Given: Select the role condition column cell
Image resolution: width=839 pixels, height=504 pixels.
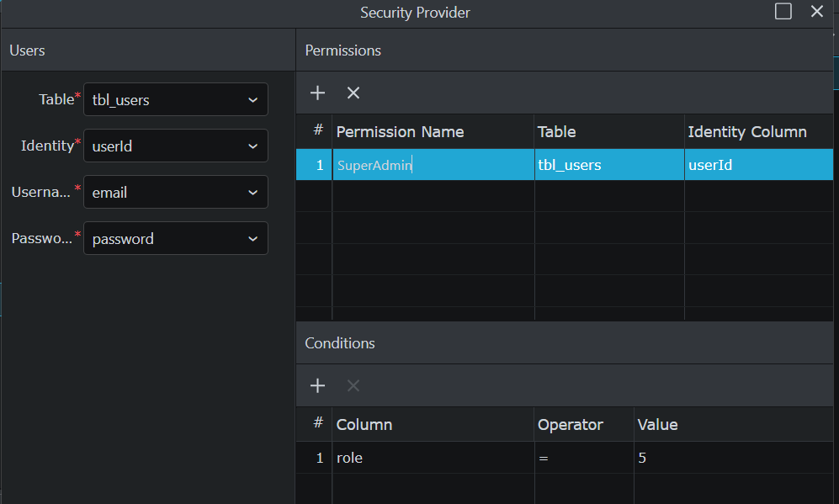Looking at the screenshot, I should pyautogui.click(x=433, y=459).
